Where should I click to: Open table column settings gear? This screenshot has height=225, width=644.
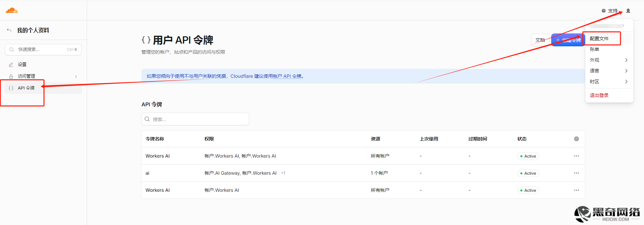click(x=576, y=139)
